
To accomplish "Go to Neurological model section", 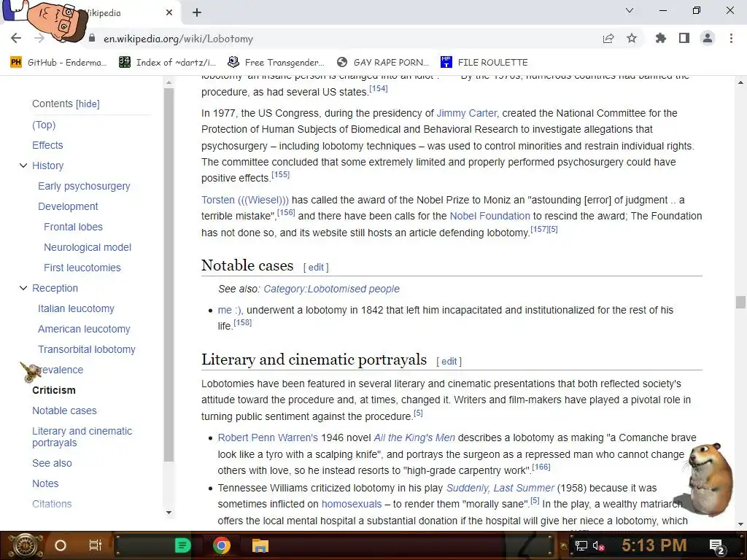I will click(88, 248).
